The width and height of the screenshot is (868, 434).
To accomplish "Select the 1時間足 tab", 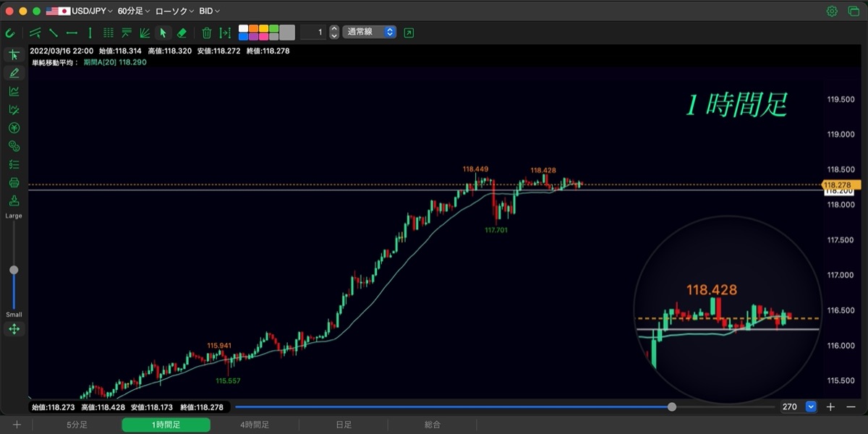I will pos(166,425).
